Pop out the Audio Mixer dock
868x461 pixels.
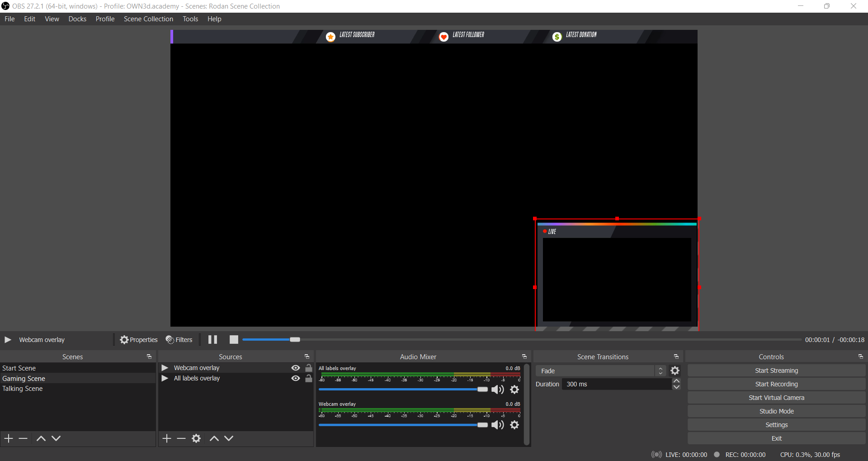tap(524, 357)
